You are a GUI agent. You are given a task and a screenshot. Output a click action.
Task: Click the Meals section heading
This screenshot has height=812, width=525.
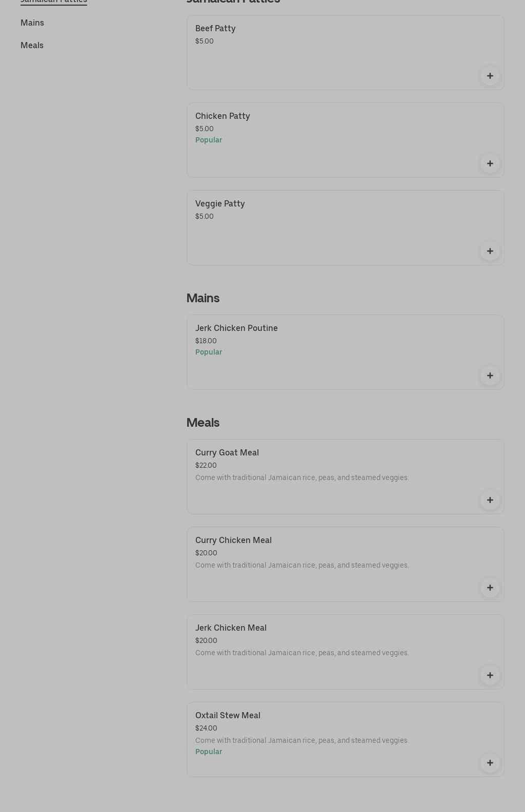203,422
